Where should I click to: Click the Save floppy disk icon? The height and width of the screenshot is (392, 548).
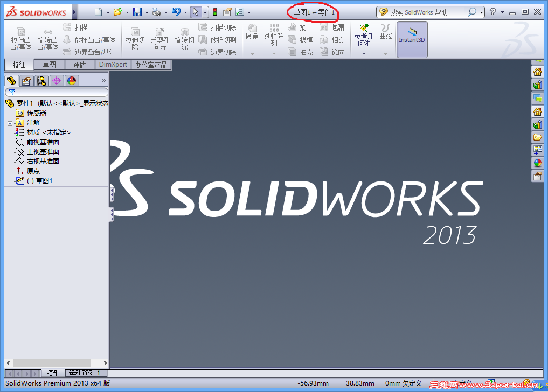(x=137, y=12)
